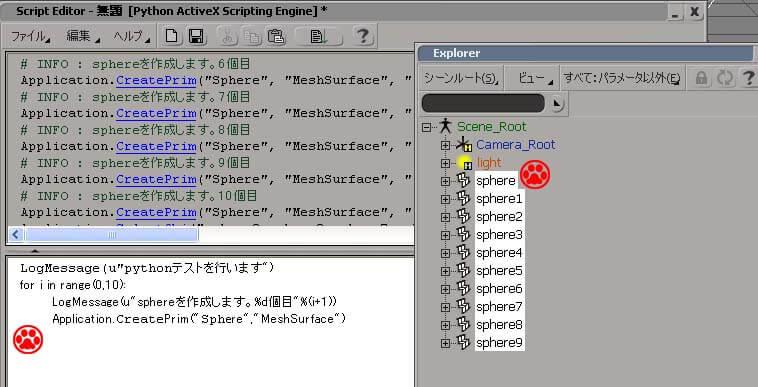The image size is (758, 387).
Task: Click the Explorer help question mark
Action: (x=748, y=78)
